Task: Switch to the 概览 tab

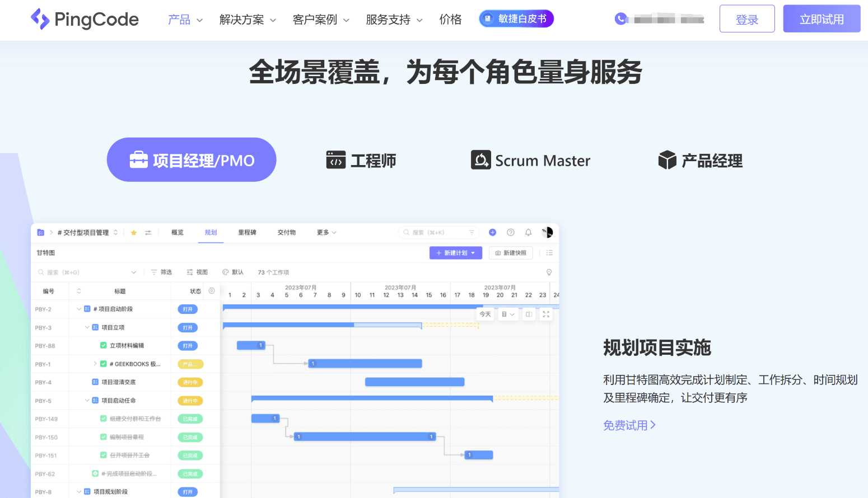Action: click(x=178, y=233)
